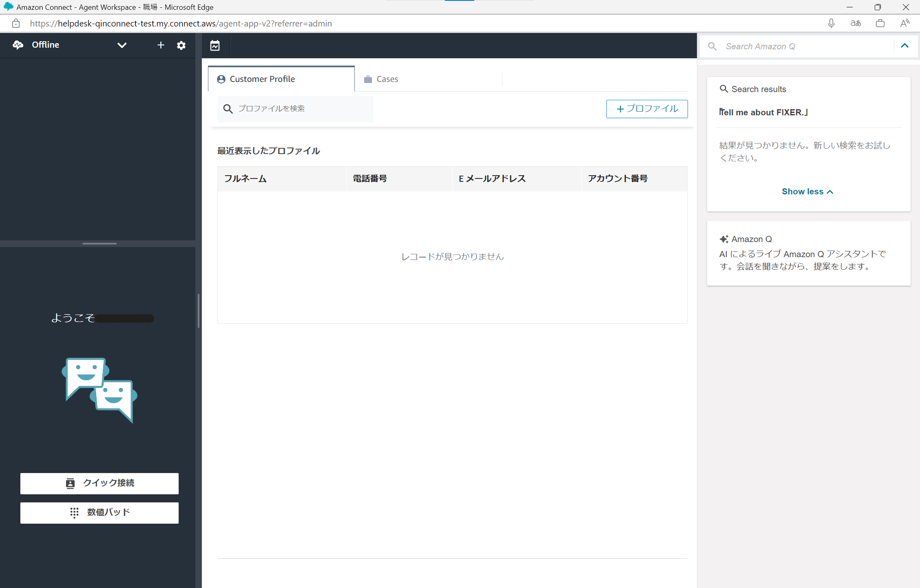920x588 pixels.
Task: Open the agent status dropdown chevron
Action: click(x=122, y=45)
